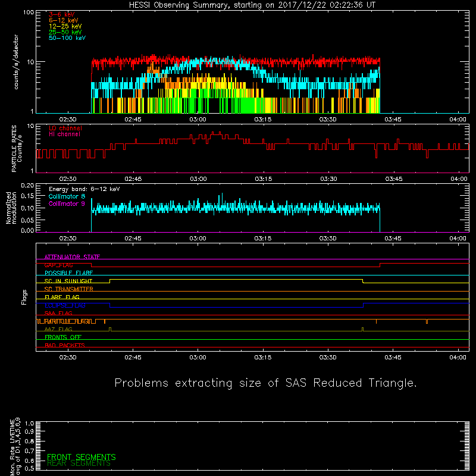Click the REAR SEGMENTS legend label
The height and width of the screenshot is (476, 476).
coord(79,464)
